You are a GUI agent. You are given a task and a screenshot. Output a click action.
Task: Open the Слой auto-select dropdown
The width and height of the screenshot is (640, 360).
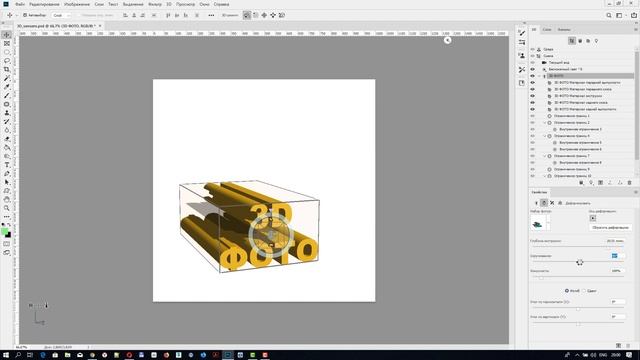point(62,15)
